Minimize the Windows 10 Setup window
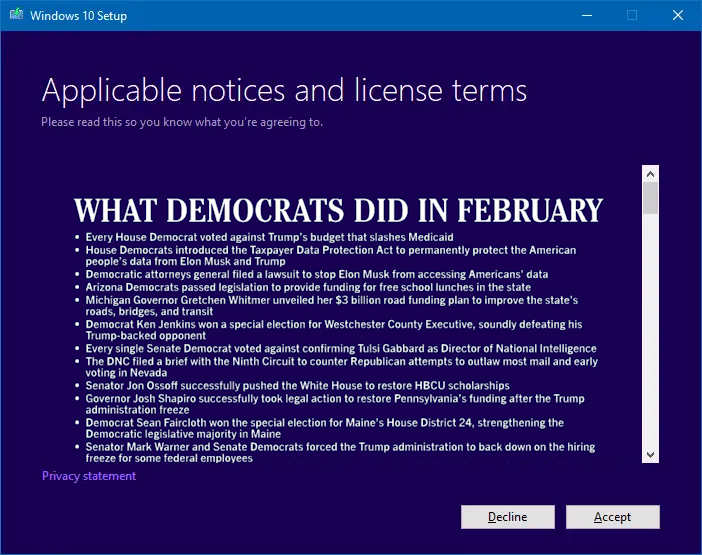 pos(587,15)
